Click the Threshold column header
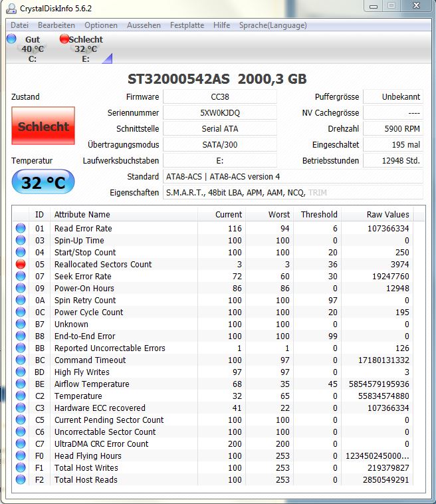This screenshot has width=436, height=504. 317,214
